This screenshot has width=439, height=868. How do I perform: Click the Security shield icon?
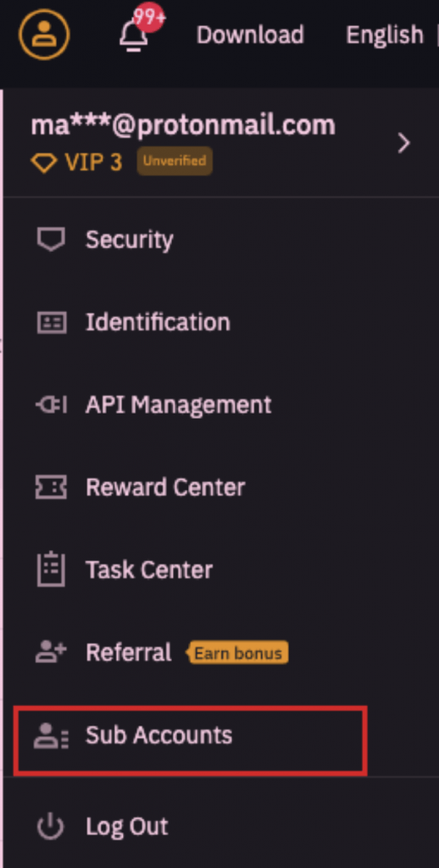pos(51,240)
